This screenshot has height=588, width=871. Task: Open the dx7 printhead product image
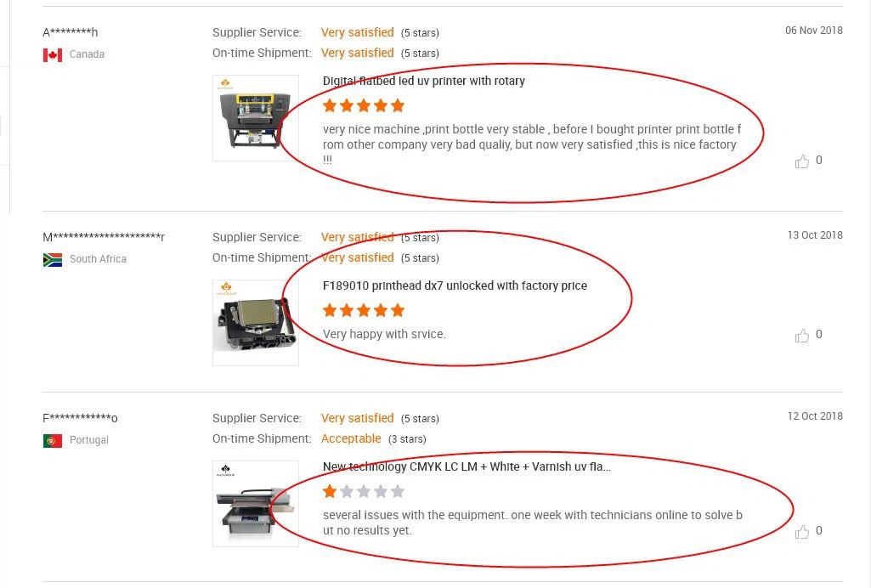[256, 323]
